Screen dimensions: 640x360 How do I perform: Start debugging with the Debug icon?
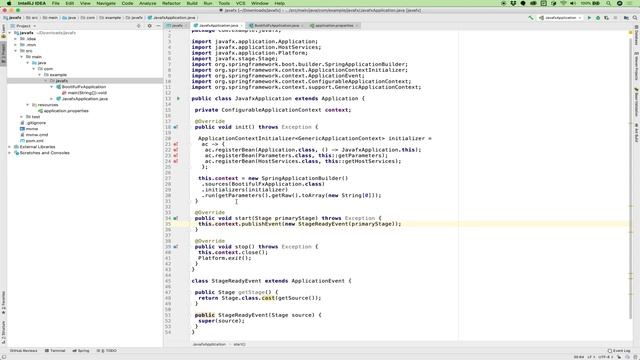[598, 18]
